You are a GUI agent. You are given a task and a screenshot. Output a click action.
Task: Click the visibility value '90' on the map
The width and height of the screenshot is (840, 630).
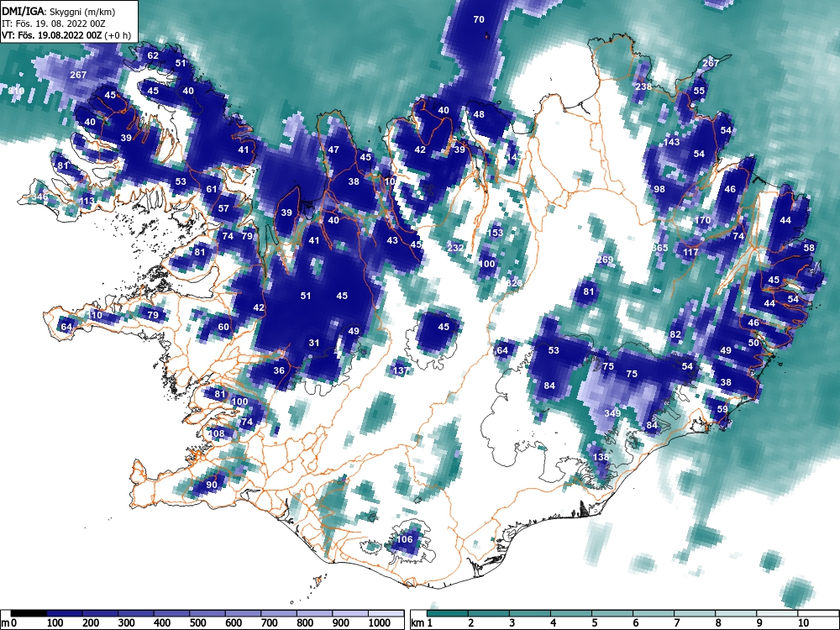click(x=212, y=485)
